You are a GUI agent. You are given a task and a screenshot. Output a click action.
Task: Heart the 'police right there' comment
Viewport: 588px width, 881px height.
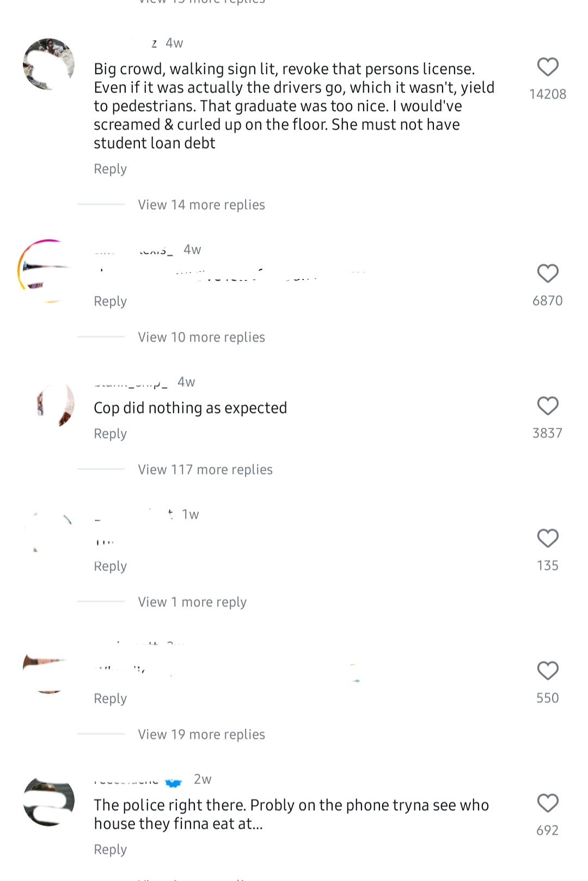pyautogui.click(x=548, y=803)
